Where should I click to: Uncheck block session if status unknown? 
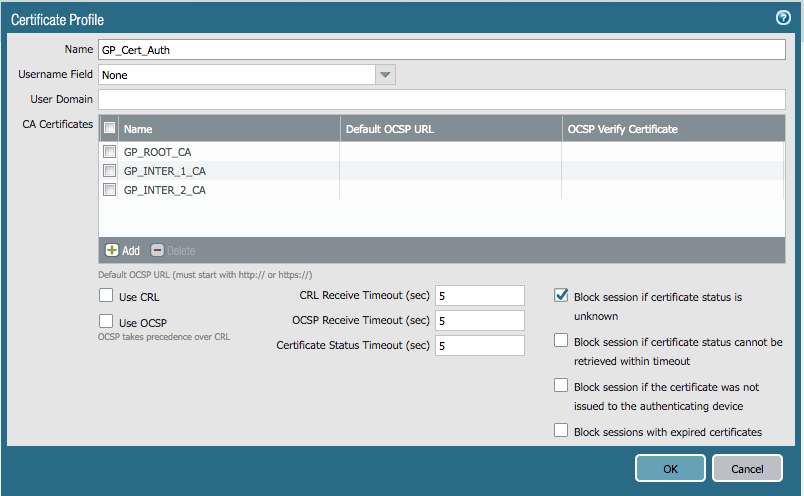pos(562,296)
